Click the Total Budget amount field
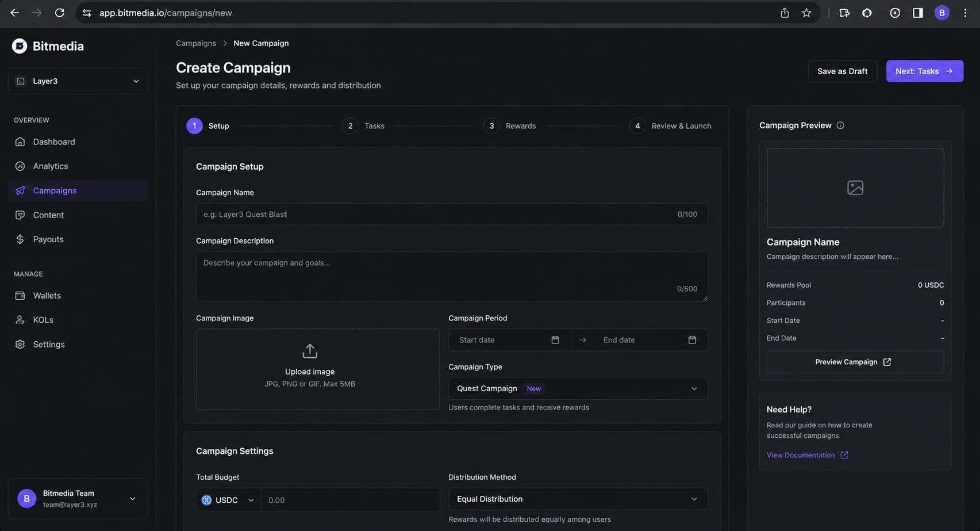 [x=351, y=500]
